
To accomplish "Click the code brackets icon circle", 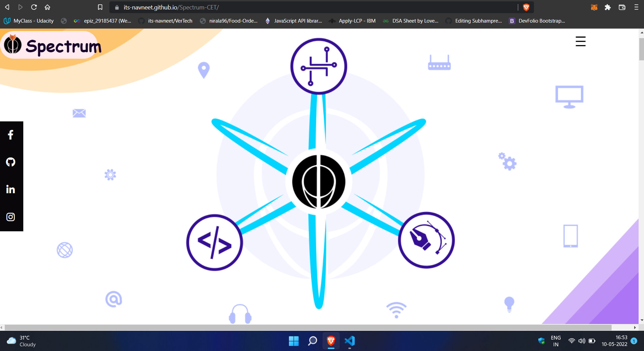I will tap(214, 242).
